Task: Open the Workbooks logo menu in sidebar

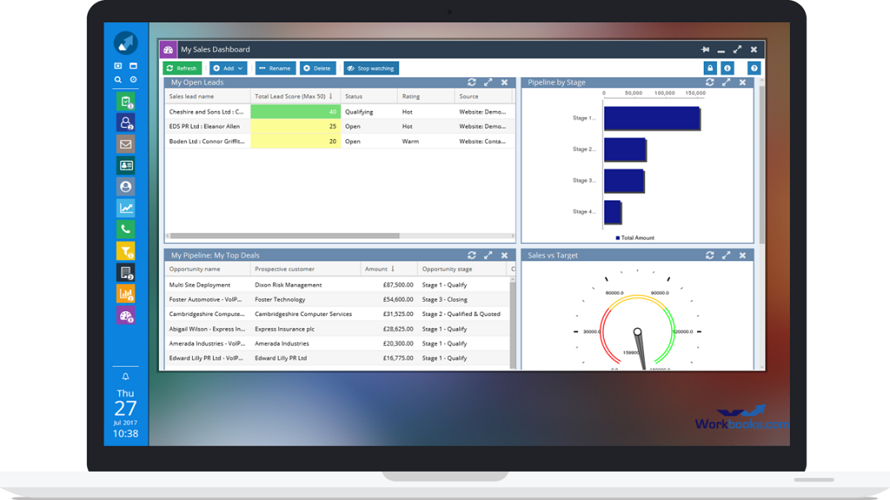Action: (125, 43)
